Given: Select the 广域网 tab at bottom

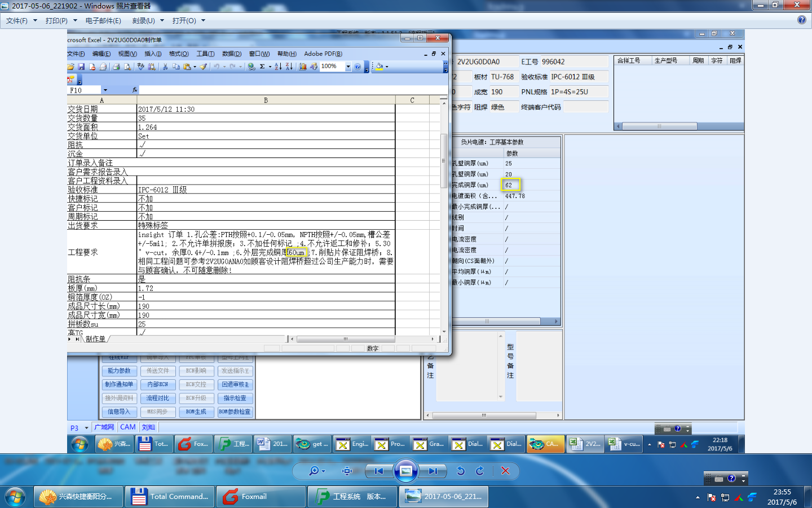Looking at the screenshot, I should click(x=104, y=427).
